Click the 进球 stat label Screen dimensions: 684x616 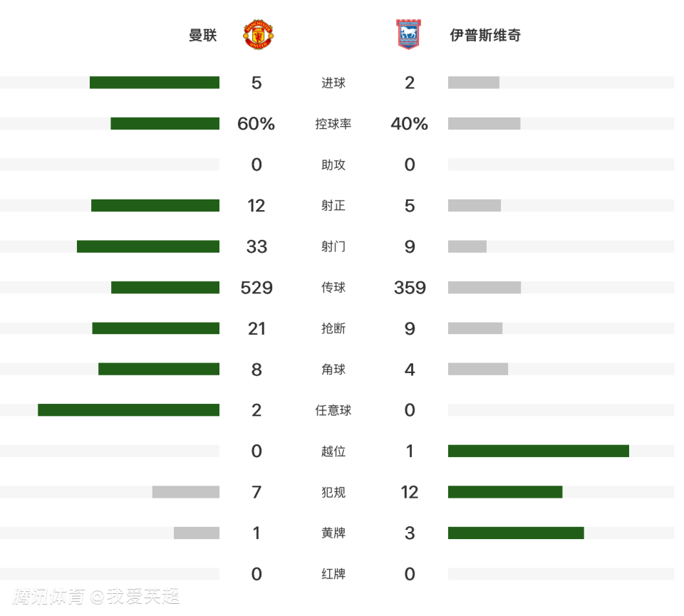[x=333, y=83]
